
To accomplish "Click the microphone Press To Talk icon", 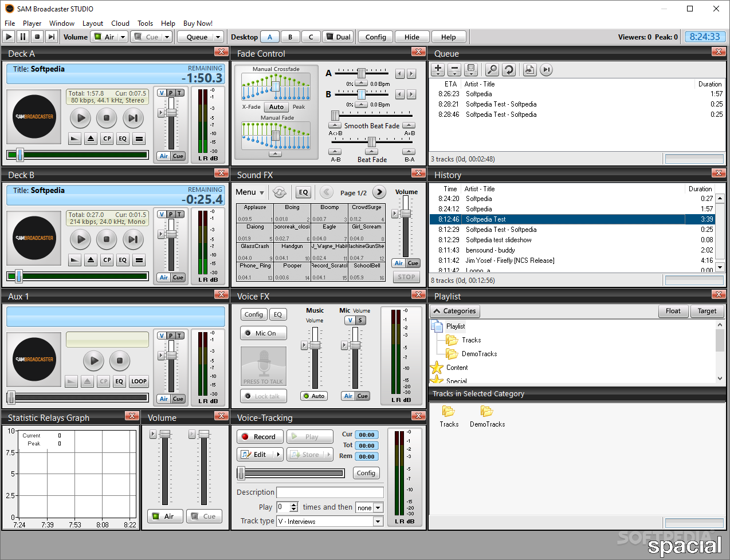I will point(264,366).
